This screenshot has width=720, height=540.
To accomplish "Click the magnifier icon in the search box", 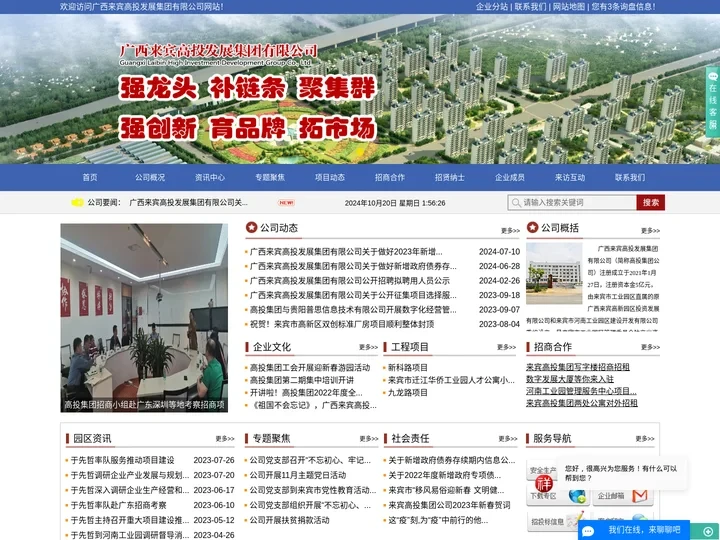I will click(x=516, y=202).
